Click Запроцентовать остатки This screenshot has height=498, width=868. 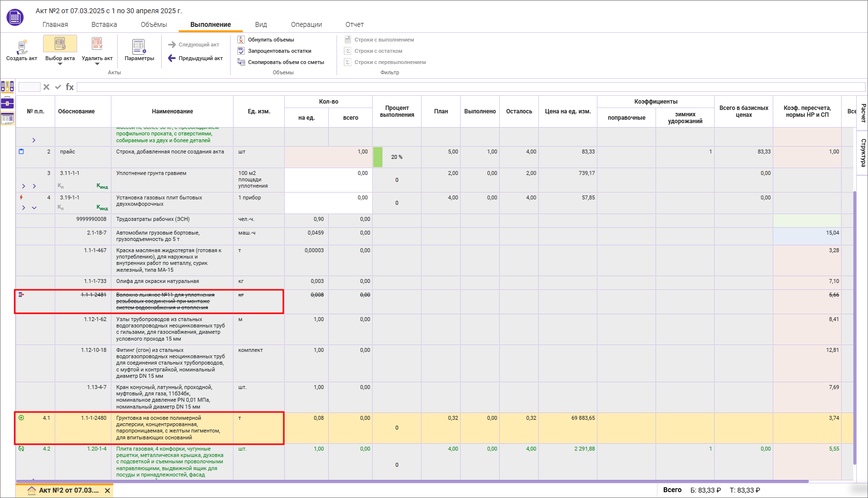pos(279,51)
